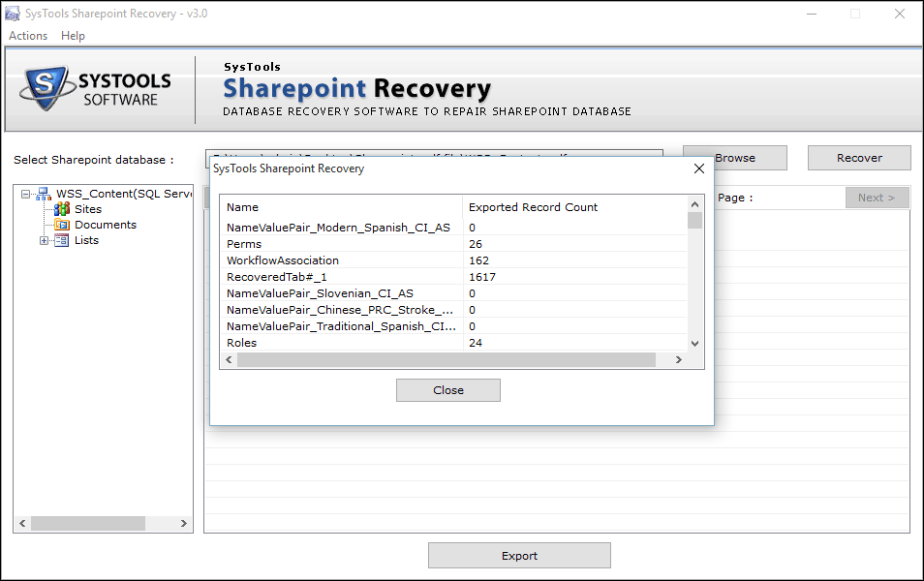Select the Sites tree item label
Screen dimensions: 924x581
pyautogui.click(x=88, y=209)
